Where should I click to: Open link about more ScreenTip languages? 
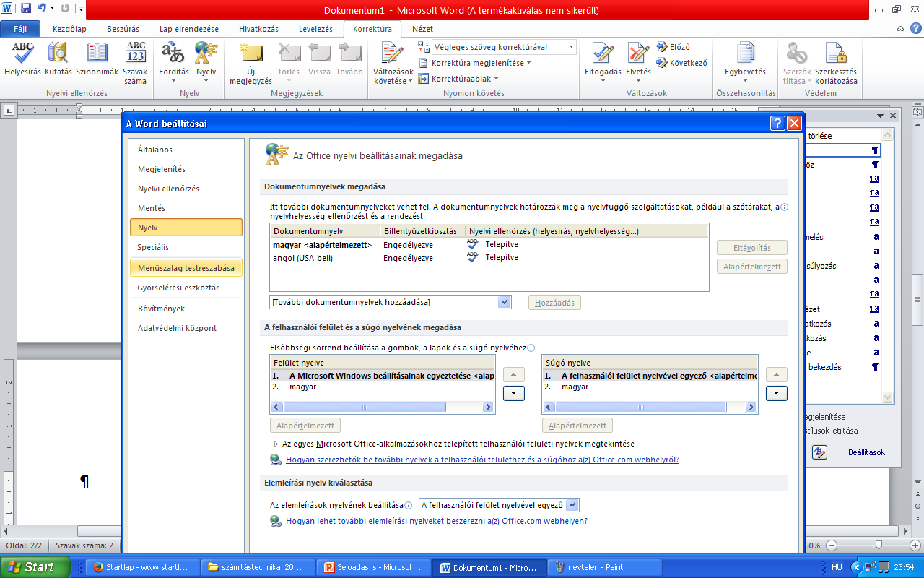437,521
